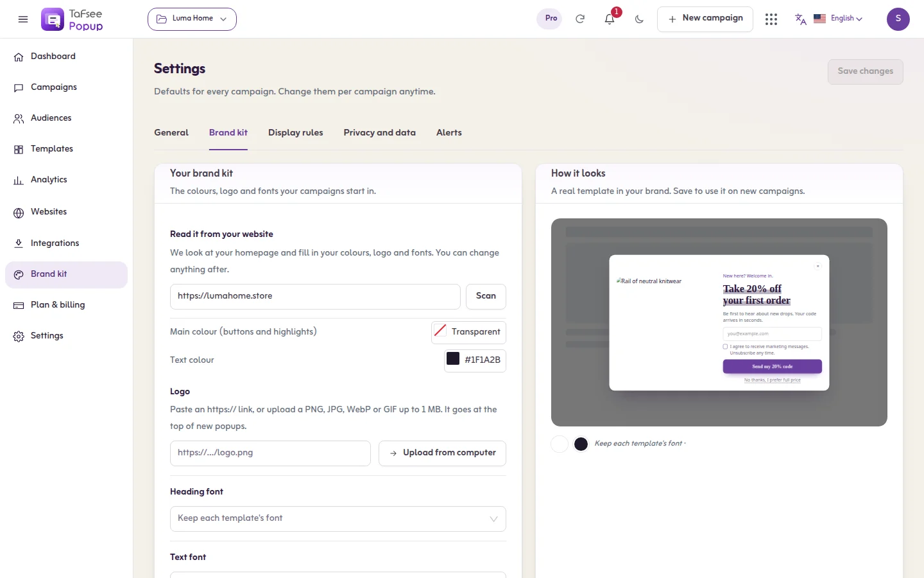This screenshot has height=578, width=924.
Task: Click the Pro plan badge
Action: [551, 19]
